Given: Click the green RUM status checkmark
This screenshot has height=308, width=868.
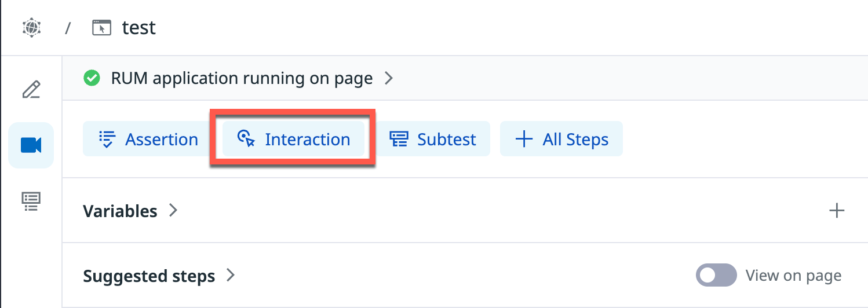Looking at the screenshot, I should (92, 78).
